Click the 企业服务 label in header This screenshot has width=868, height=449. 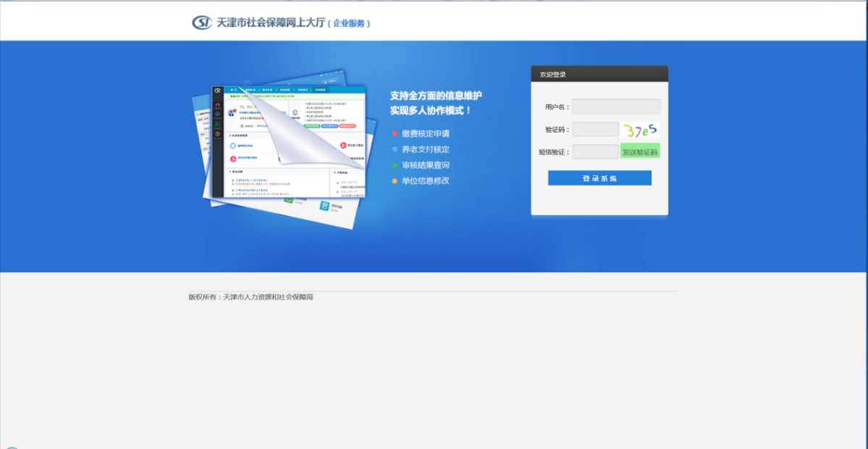(x=349, y=23)
